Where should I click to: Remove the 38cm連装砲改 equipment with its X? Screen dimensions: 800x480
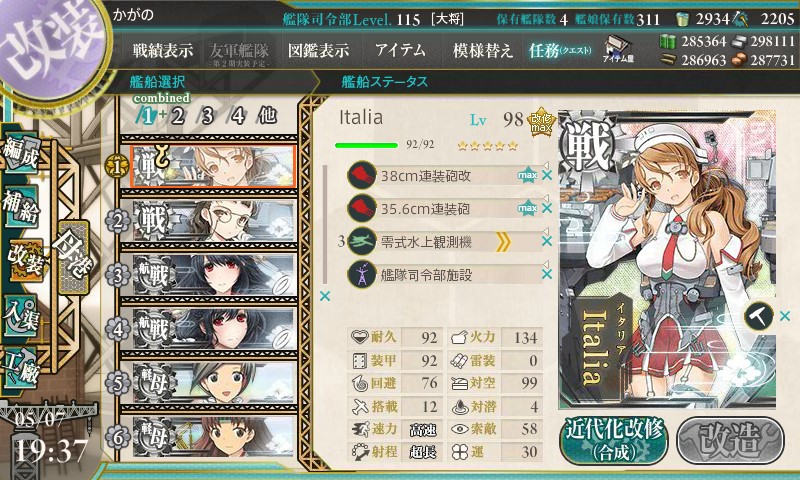coord(546,175)
